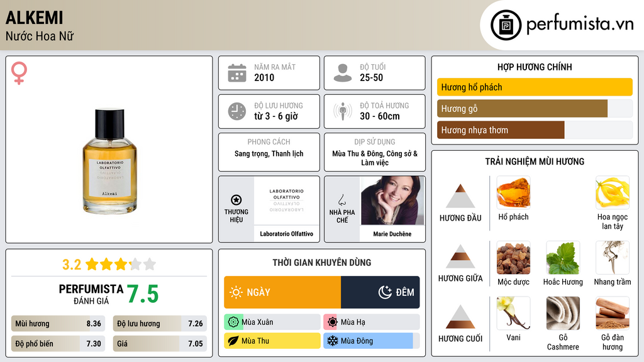The width and height of the screenshot is (644, 362).
Task: Click the age range value 25-50
Action: pyautogui.click(x=371, y=78)
